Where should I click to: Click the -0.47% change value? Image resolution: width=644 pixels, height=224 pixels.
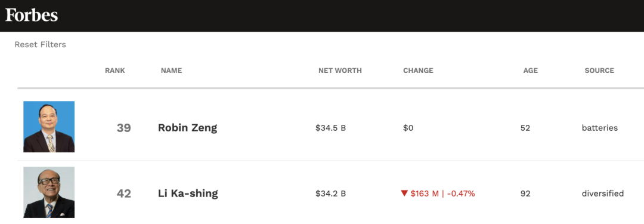(x=461, y=194)
